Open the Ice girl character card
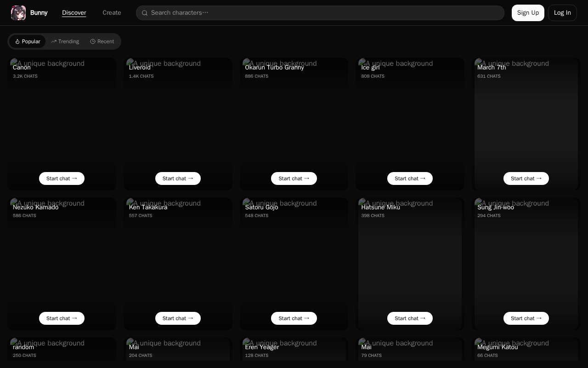This screenshot has height=368, width=588. point(410,124)
